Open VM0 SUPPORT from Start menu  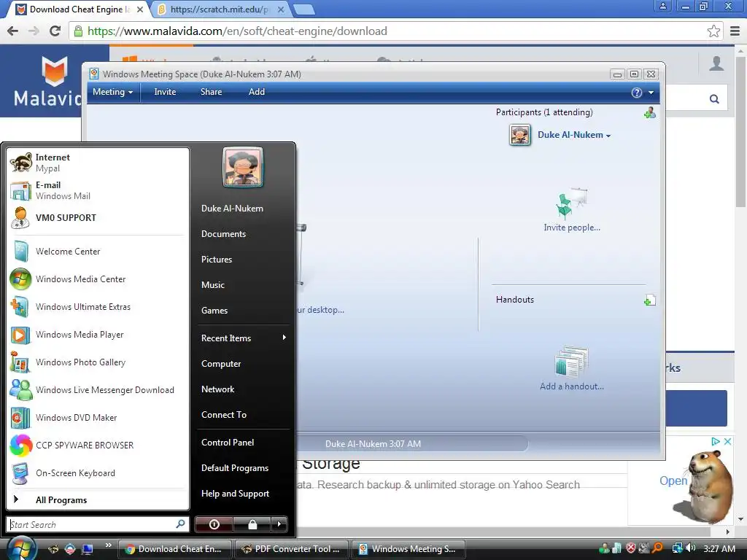click(x=97, y=217)
